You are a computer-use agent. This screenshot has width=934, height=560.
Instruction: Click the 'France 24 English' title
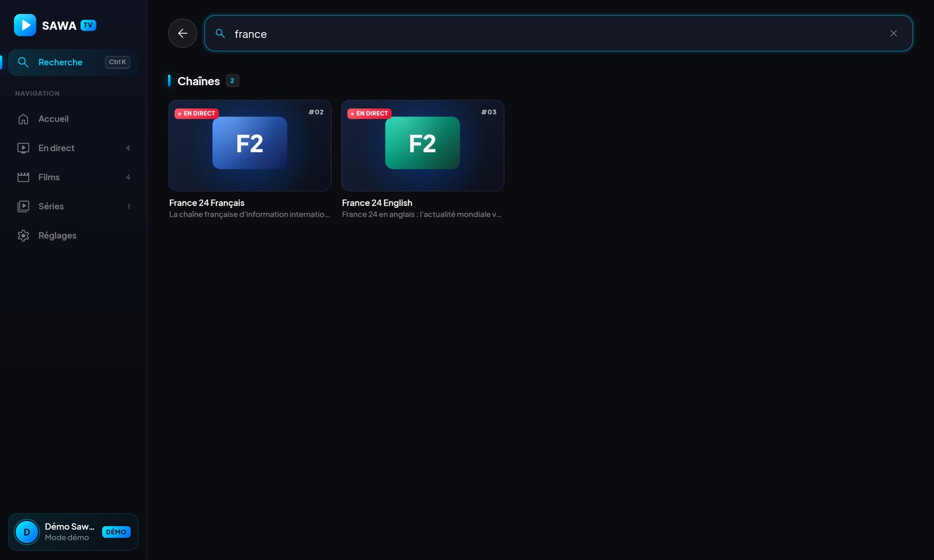coord(377,202)
